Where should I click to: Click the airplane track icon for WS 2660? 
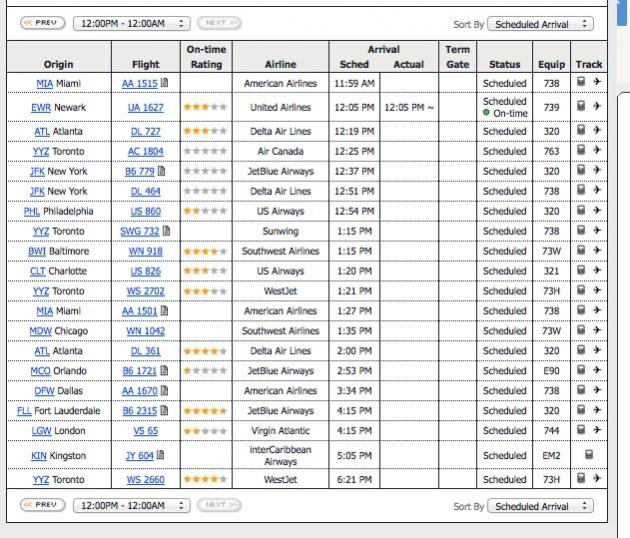(x=598, y=481)
